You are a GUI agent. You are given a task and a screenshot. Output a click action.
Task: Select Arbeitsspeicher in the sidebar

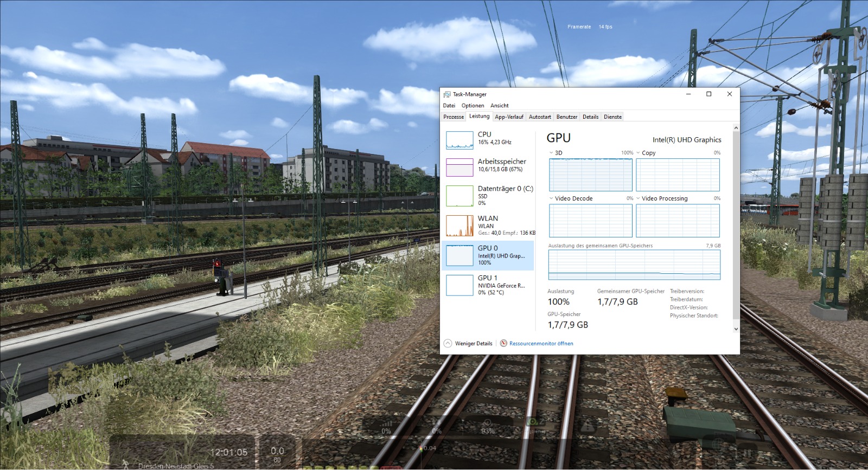tap(488, 167)
